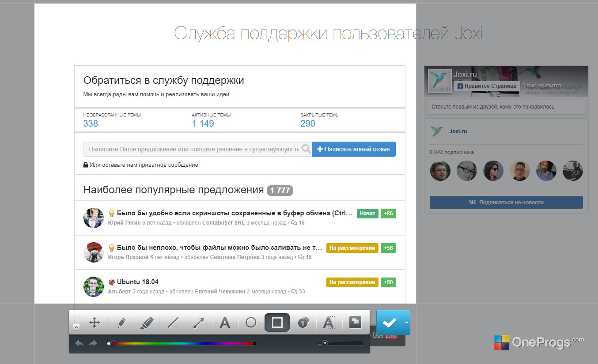Open the Joxi.ru VK group link
This screenshot has width=598, height=364.
tap(458, 131)
